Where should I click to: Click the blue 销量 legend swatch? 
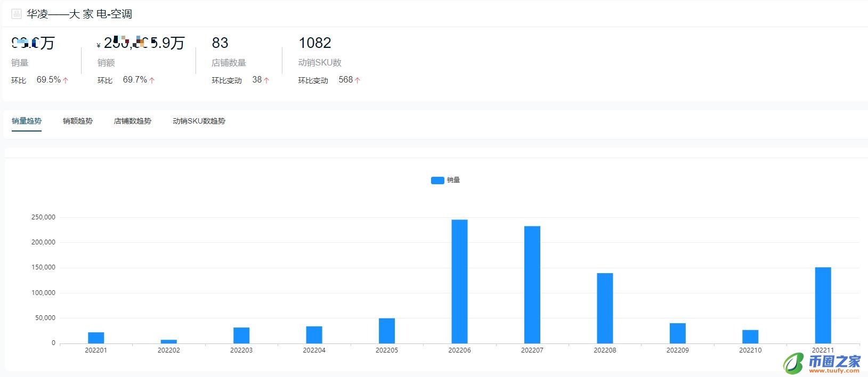(x=437, y=181)
